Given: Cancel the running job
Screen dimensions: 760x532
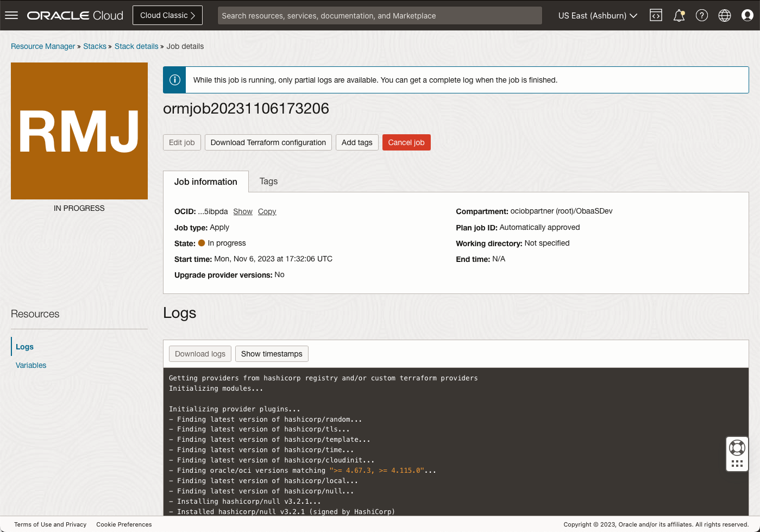Looking at the screenshot, I should [x=406, y=142].
